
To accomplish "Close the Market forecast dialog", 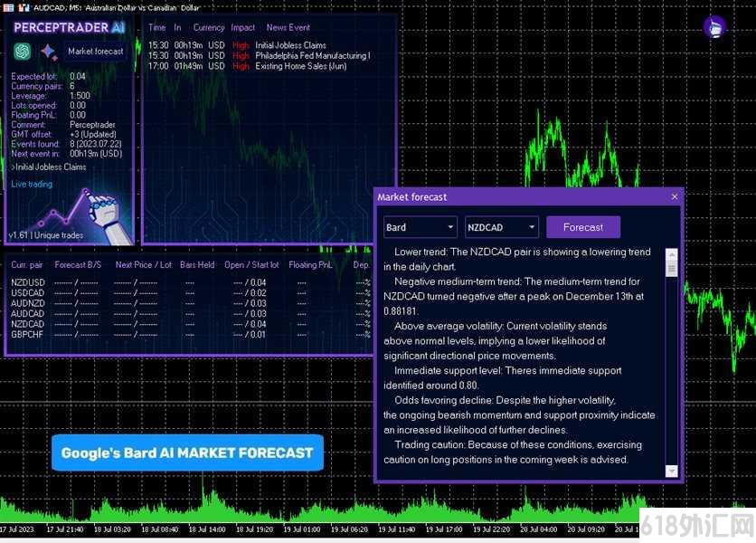I will 674,197.
